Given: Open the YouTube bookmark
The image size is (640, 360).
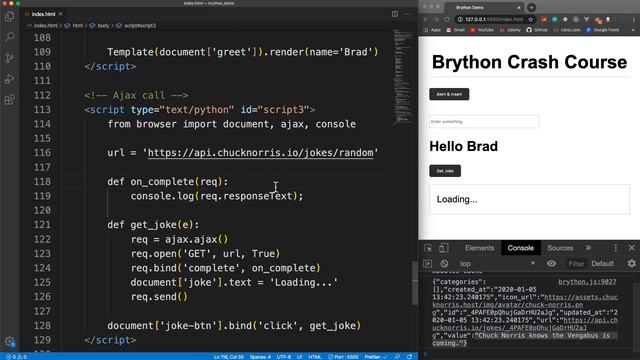Looking at the screenshot, I should click(482, 30).
